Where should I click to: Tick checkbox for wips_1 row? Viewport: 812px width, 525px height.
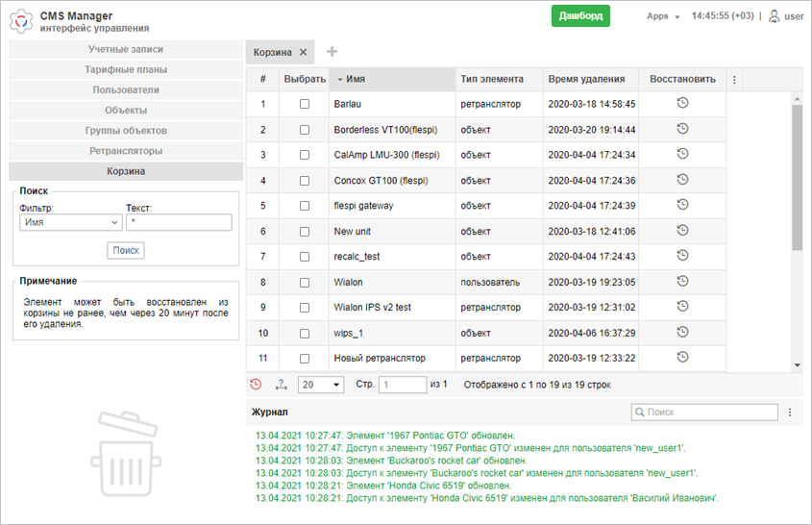[x=305, y=333]
